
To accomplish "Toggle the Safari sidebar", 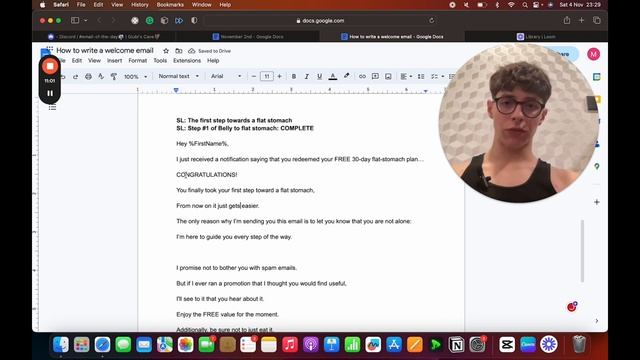I will point(75,20).
